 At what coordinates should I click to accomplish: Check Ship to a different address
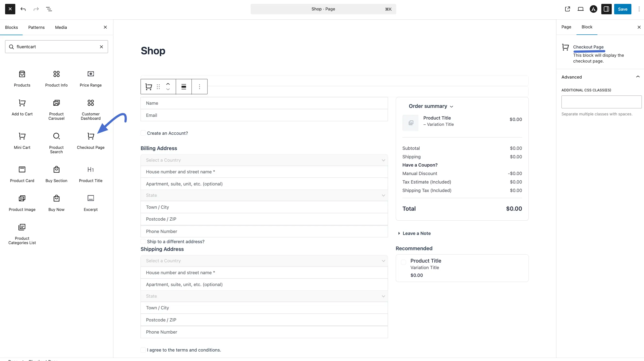pos(143,241)
